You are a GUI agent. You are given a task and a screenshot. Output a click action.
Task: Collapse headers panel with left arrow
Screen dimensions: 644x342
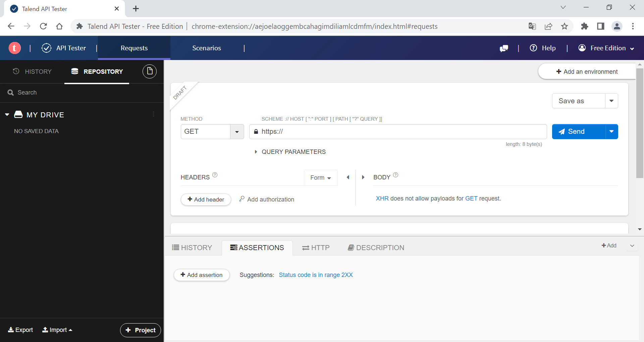click(348, 177)
